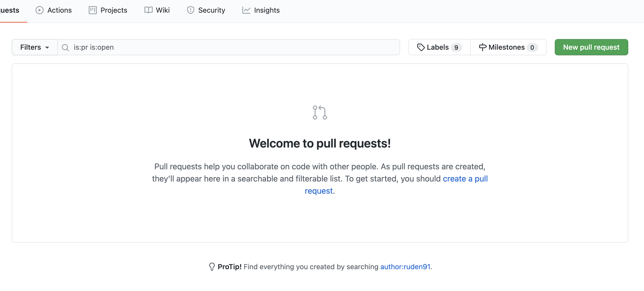The image size is (644, 291).
Task: Click the Security shield icon
Action: click(190, 10)
